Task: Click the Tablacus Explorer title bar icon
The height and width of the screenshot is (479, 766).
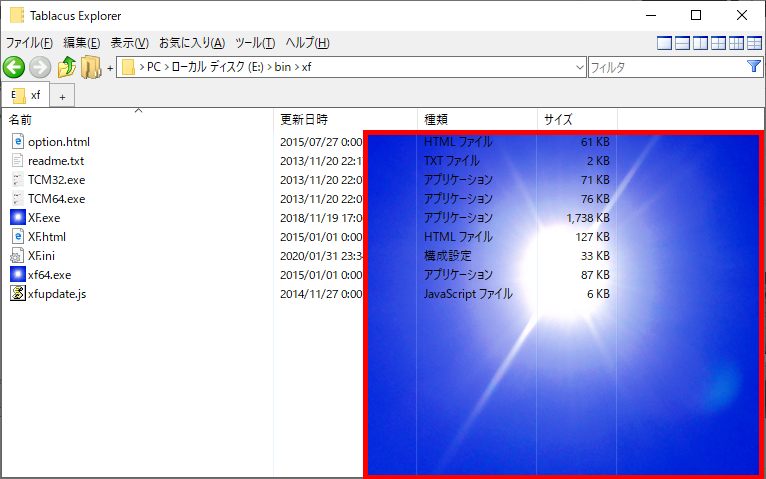Action: [x=17, y=15]
